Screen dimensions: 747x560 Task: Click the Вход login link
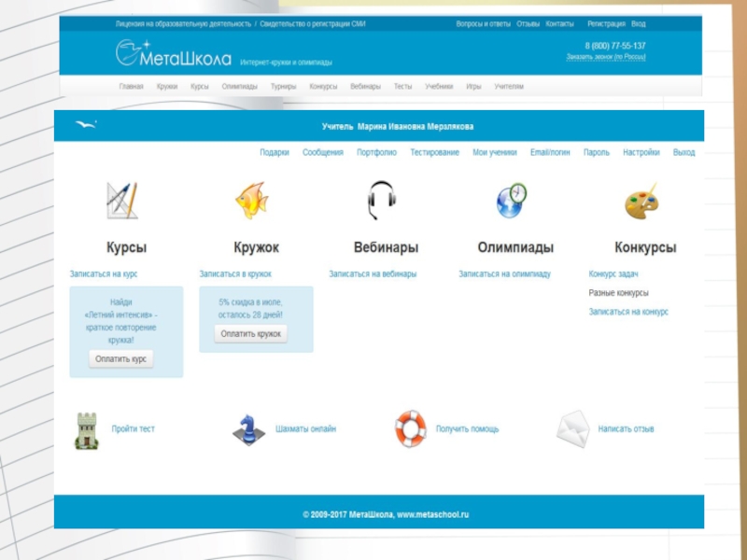(x=639, y=24)
